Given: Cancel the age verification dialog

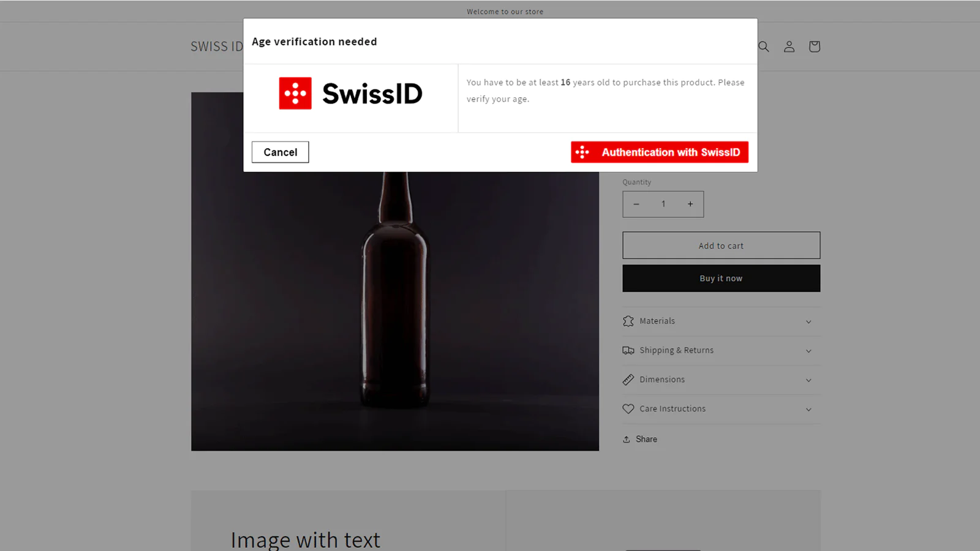Looking at the screenshot, I should click(280, 152).
